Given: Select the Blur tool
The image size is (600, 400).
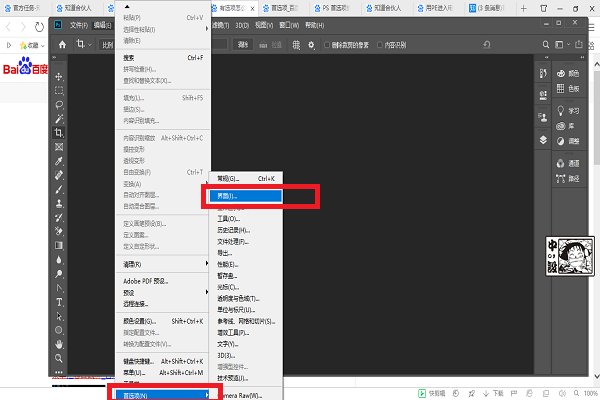Looking at the screenshot, I should tap(59, 260).
